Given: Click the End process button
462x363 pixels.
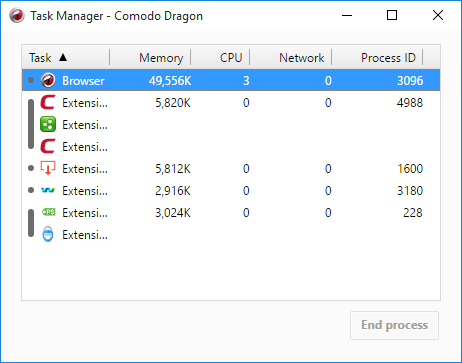Looking at the screenshot, I should click(x=394, y=325).
